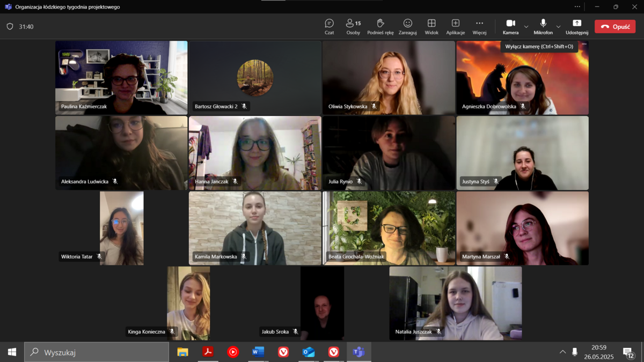644x362 pixels.
Task: Open Word from the Windows taskbar
Action: (258, 352)
